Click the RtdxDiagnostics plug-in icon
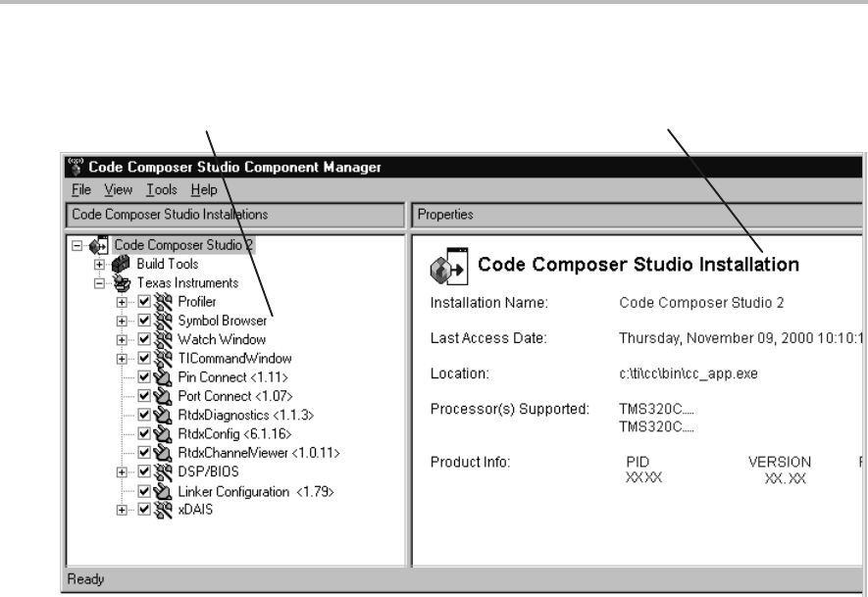868x597 pixels. coord(163,415)
